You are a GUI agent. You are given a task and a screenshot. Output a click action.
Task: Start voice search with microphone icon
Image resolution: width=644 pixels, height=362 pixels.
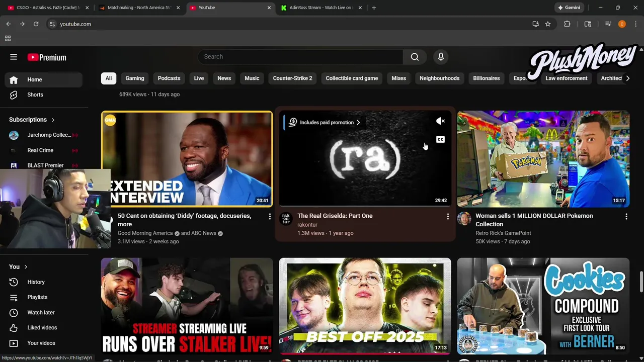441,57
